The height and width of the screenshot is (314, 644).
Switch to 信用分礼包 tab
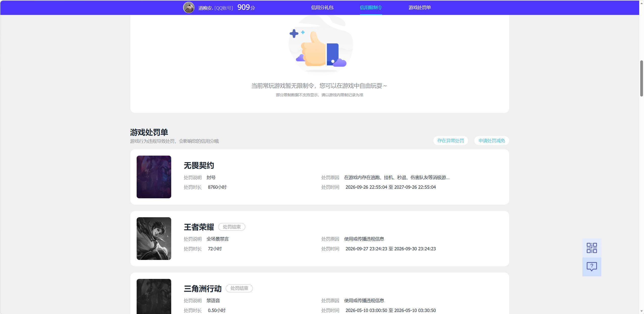tap(322, 8)
